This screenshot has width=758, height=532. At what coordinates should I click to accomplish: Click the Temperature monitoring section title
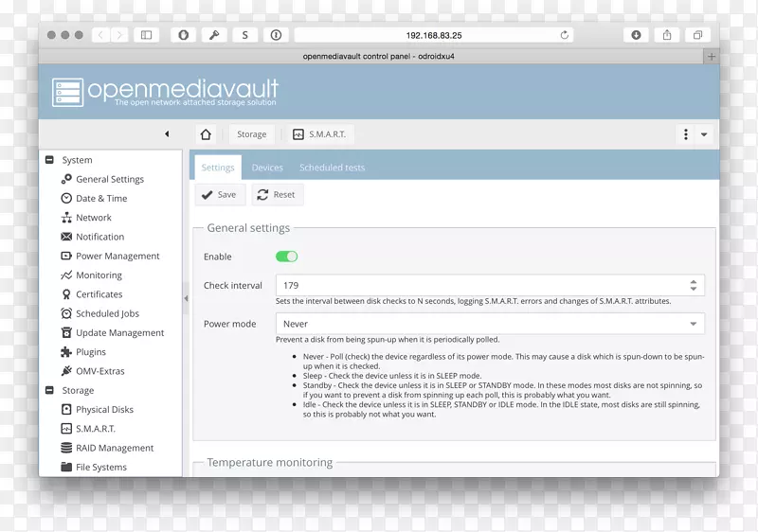270,463
